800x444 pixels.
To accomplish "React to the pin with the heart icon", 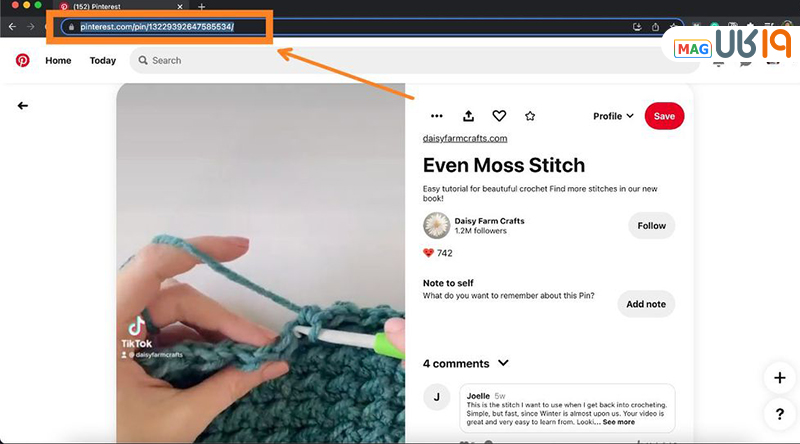I will click(x=499, y=116).
